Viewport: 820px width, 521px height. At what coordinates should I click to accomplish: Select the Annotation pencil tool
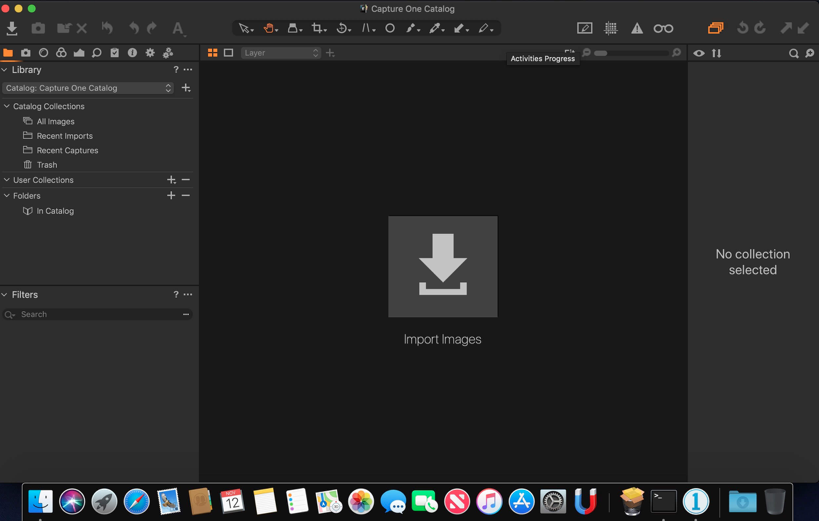485,28
